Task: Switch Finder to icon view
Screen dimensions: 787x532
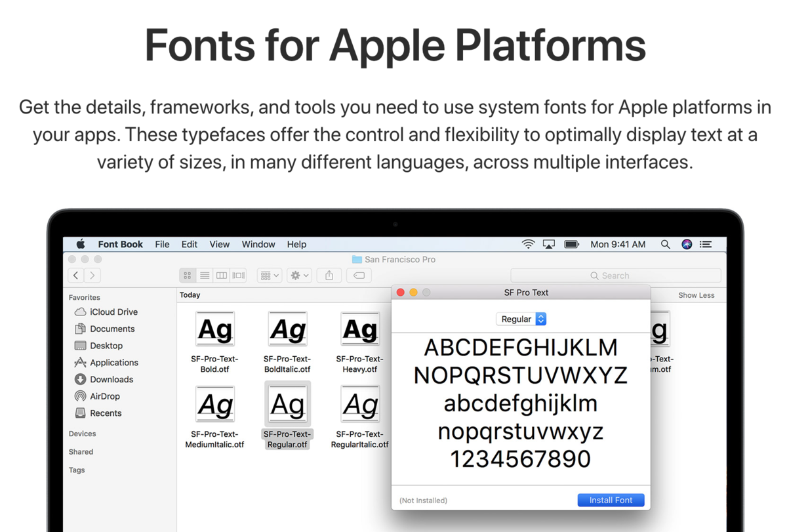Action: [x=188, y=276]
